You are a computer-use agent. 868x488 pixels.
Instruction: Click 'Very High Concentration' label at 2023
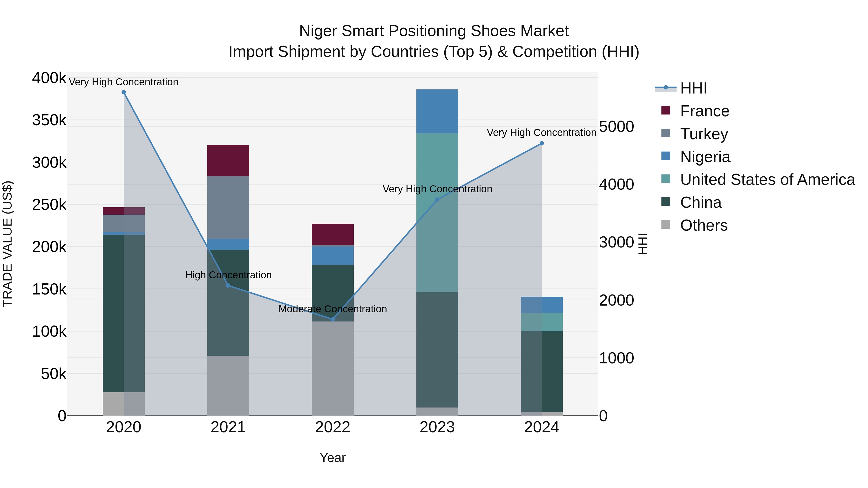[x=437, y=189]
